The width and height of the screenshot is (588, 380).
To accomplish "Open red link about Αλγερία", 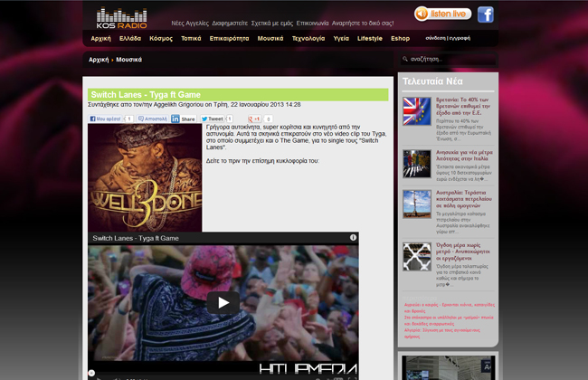I will pos(441,333).
